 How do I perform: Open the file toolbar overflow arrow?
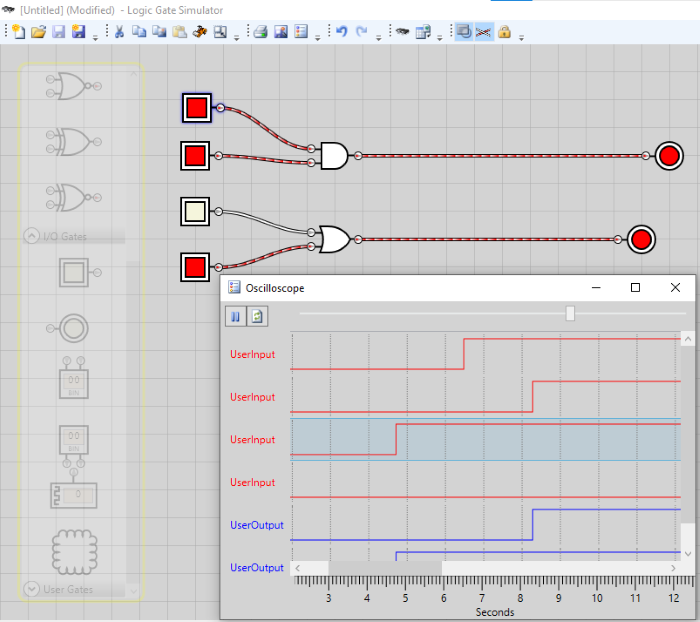coord(95,37)
